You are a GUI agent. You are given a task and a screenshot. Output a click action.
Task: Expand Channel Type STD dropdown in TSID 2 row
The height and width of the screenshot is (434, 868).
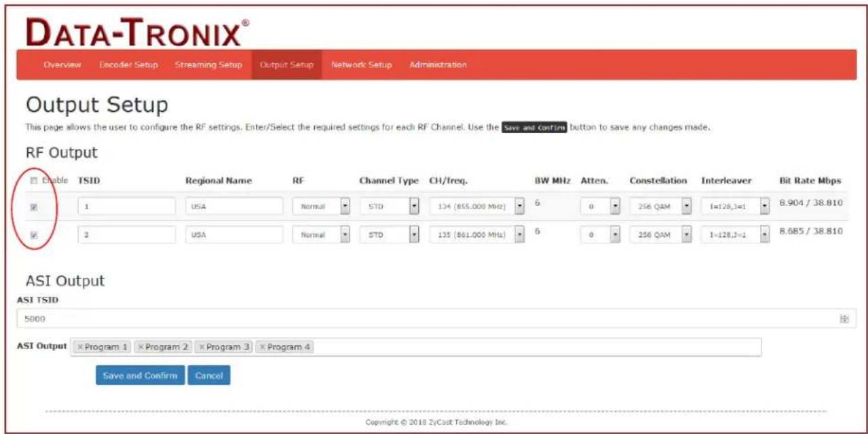click(x=390, y=234)
